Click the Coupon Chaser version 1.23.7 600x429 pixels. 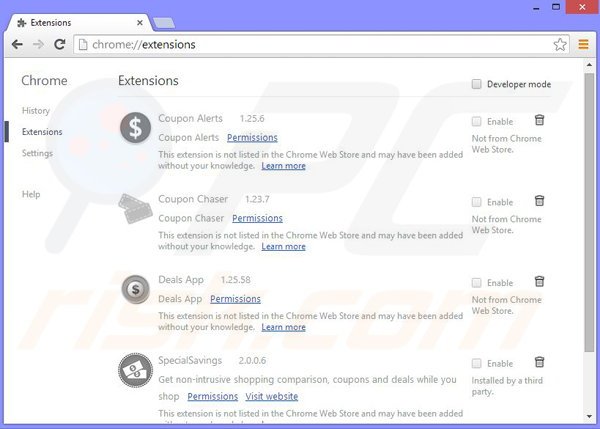click(257, 199)
